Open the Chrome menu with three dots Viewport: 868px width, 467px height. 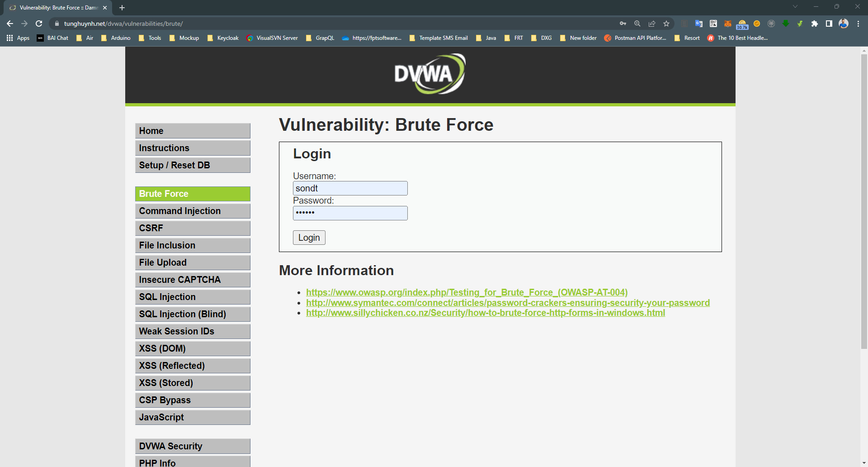tap(858, 24)
